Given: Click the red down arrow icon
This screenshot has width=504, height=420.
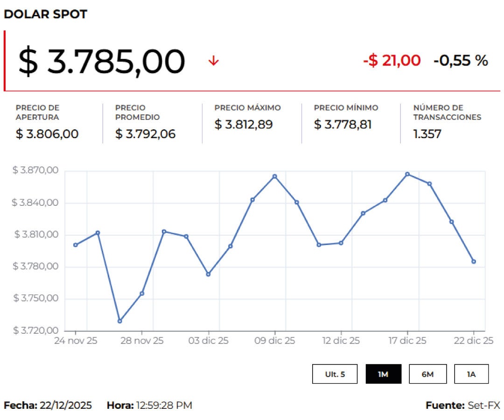Looking at the screenshot, I should pyautogui.click(x=213, y=61).
